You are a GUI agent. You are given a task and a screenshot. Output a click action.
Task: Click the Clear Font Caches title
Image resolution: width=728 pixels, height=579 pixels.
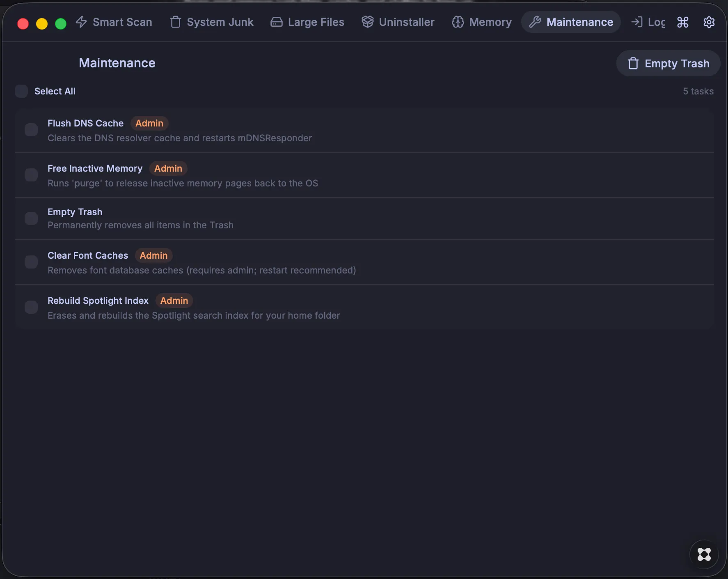tap(88, 255)
